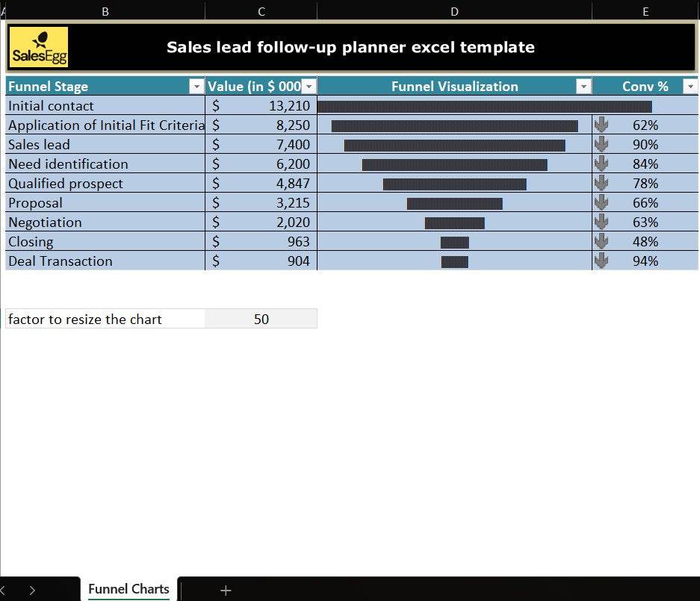Click the down arrow icon beside 78%
This screenshot has width=700, height=601.
(x=601, y=183)
